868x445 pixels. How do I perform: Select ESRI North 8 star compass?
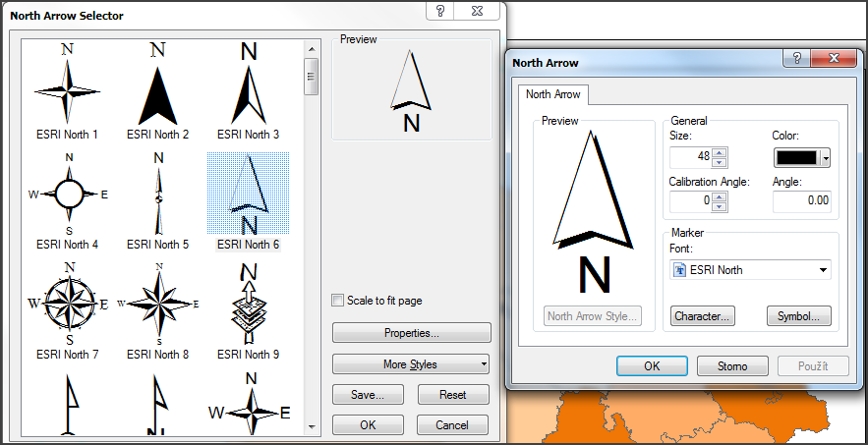point(157,310)
